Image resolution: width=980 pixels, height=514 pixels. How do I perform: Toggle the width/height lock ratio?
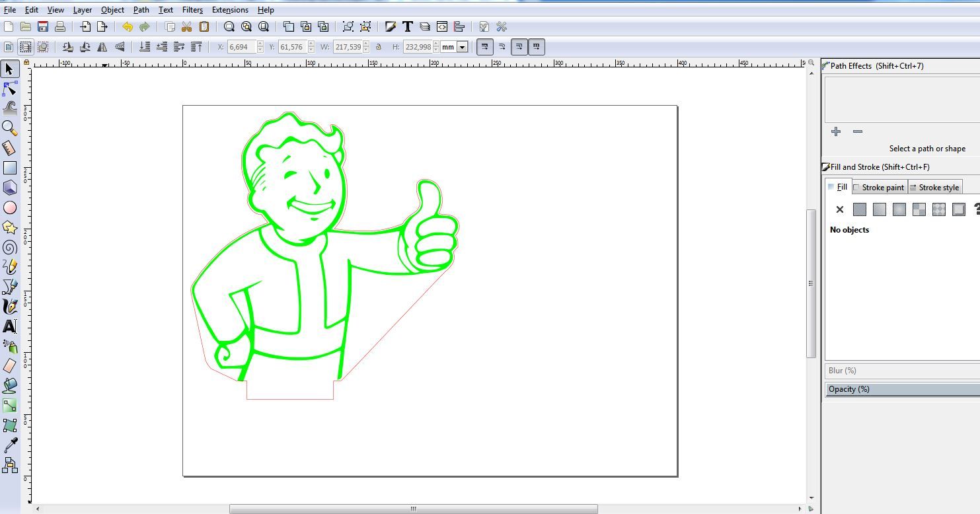click(x=379, y=47)
